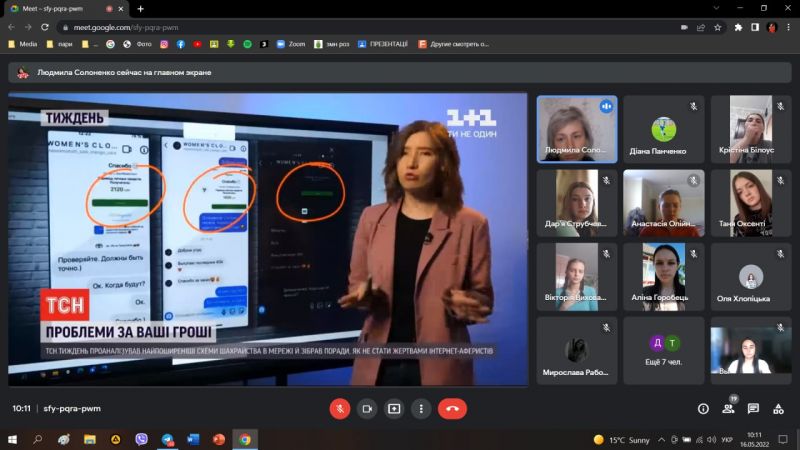Select Оля Хлопіцька's participant tile

point(751,277)
